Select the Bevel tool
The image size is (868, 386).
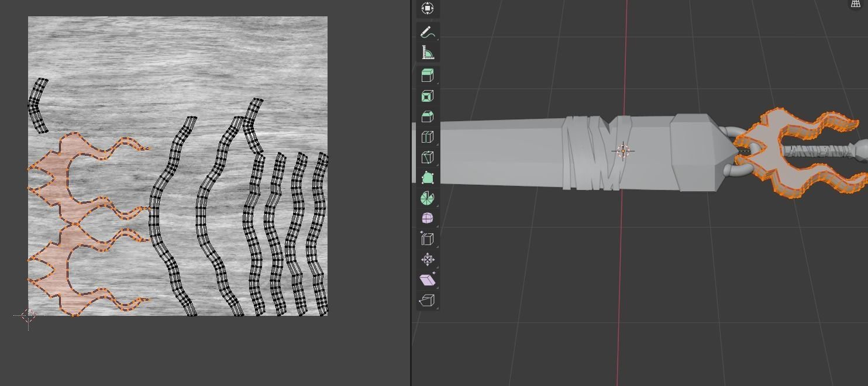[x=428, y=116]
